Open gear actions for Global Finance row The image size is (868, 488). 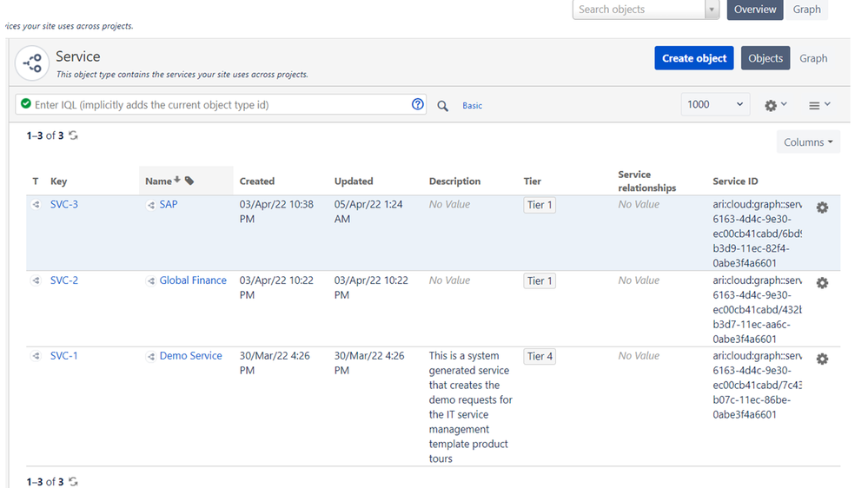(x=823, y=283)
